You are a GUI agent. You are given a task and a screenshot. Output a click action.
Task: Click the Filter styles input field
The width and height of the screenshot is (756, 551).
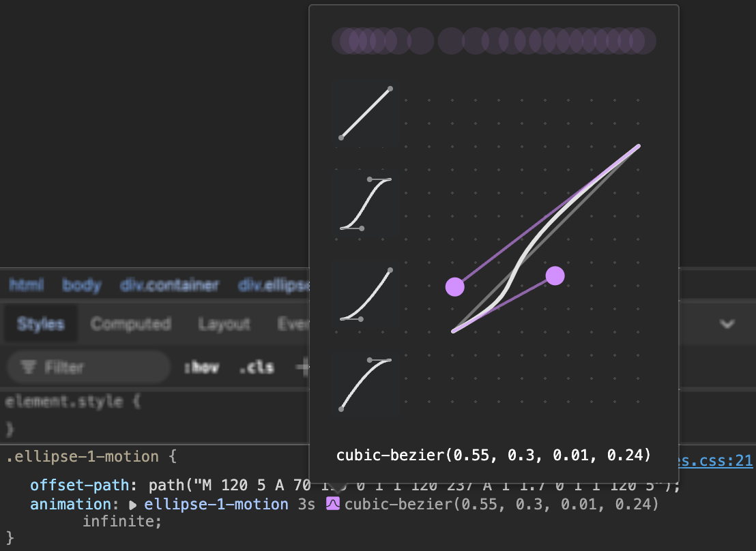(89, 368)
